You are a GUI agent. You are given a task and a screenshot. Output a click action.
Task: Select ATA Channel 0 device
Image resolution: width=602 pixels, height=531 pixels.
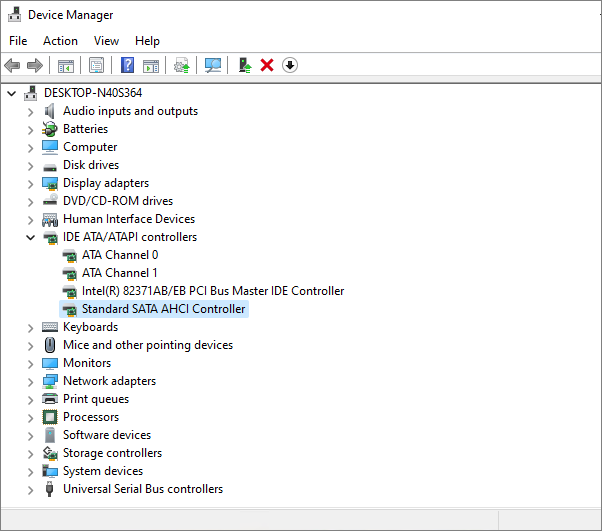(x=119, y=255)
